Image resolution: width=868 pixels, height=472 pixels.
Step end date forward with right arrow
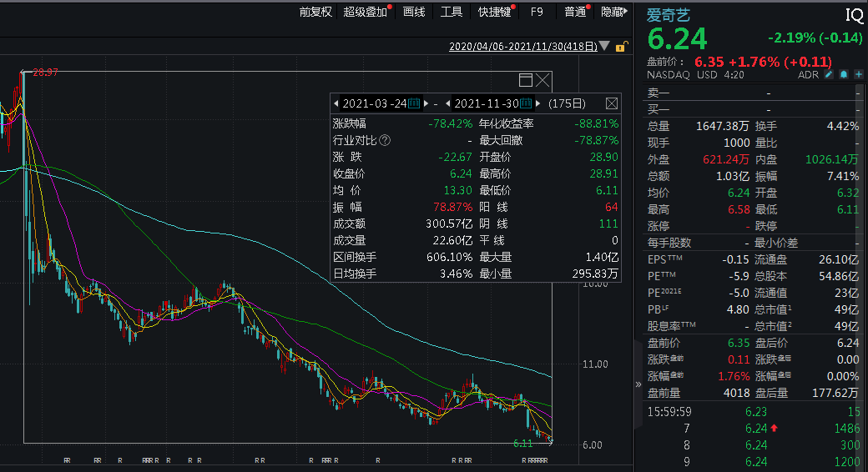click(x=538, y=103)
